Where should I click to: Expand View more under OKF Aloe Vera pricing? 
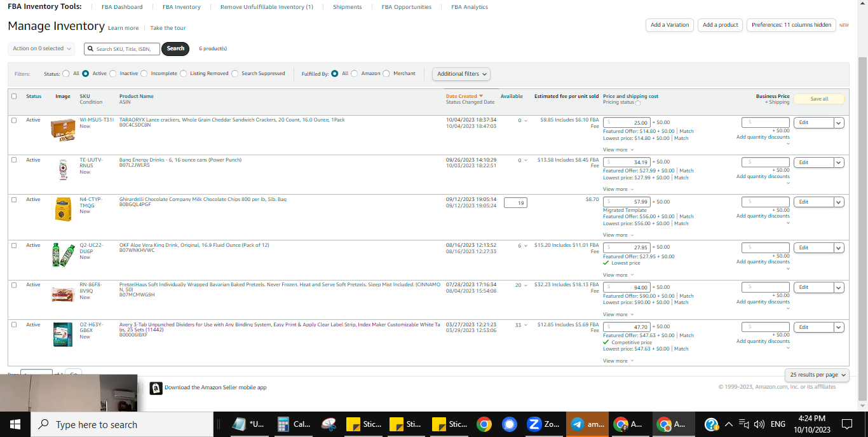click(618, 275)
